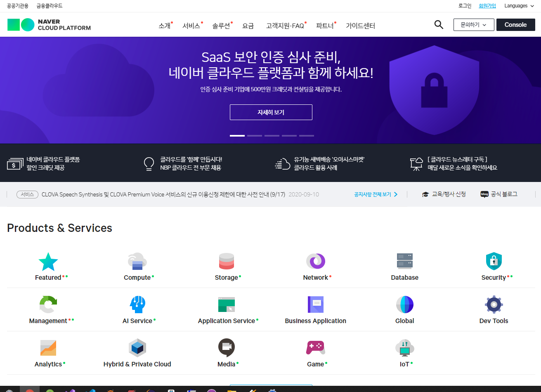Select the Storage category icon
Viewport: 541px width, 392px height.
click(227, 262)
